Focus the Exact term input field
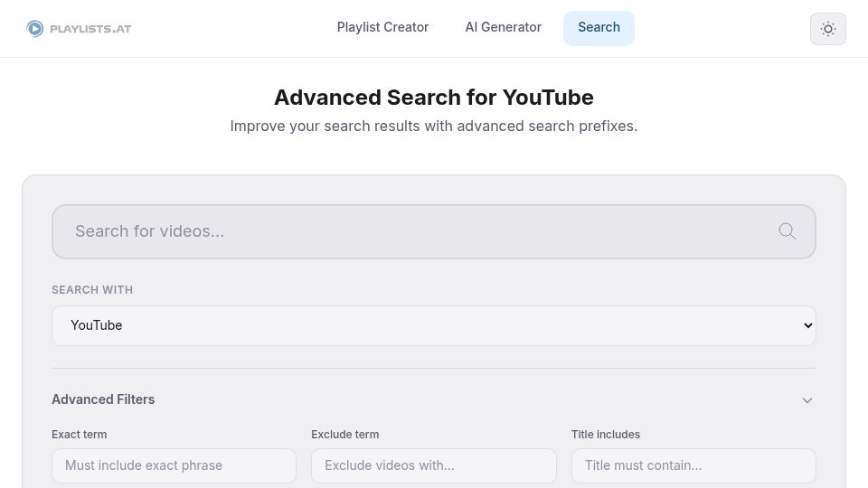This screenshot has height=488, width=868. pyautogui.click(x=174, y=465)
